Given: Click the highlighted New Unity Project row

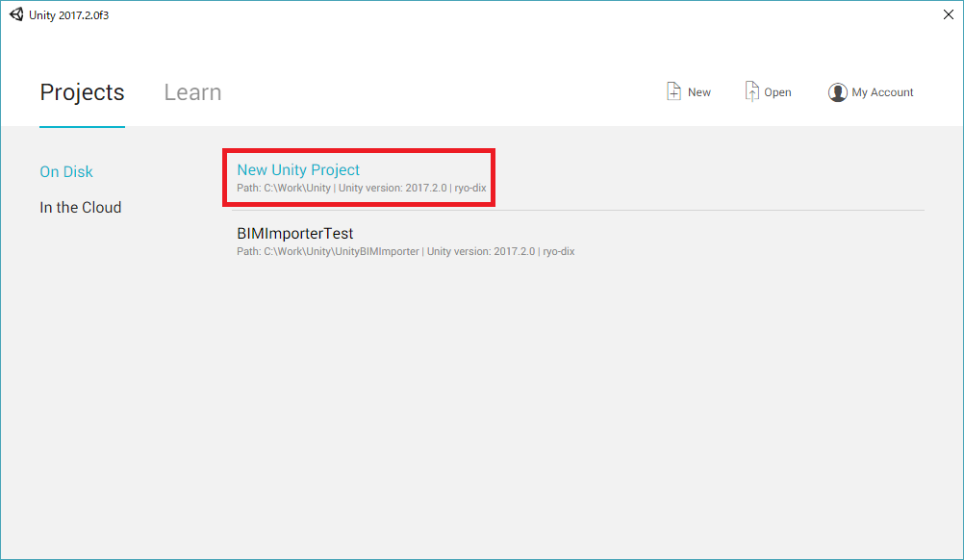Looking at the screenshot, I should pos(358,177).
